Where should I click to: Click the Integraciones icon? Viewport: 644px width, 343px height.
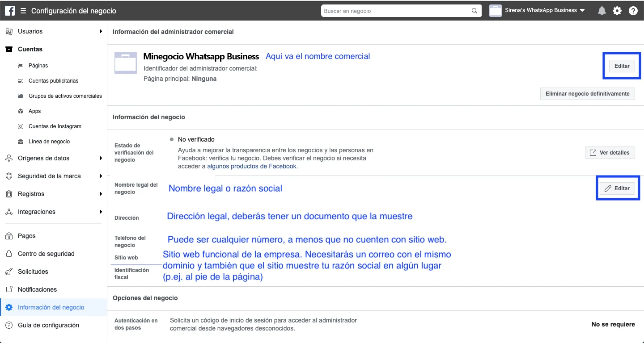(x=9, y=212)
